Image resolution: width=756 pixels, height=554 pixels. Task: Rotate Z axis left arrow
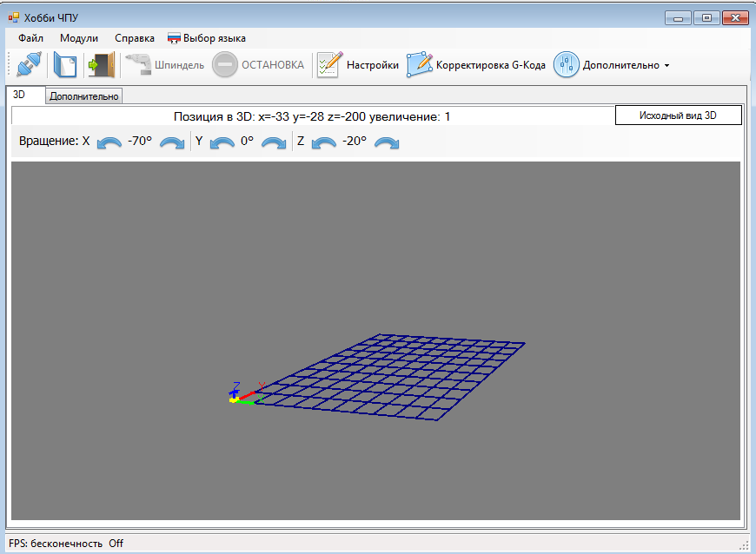pos(324,142)
